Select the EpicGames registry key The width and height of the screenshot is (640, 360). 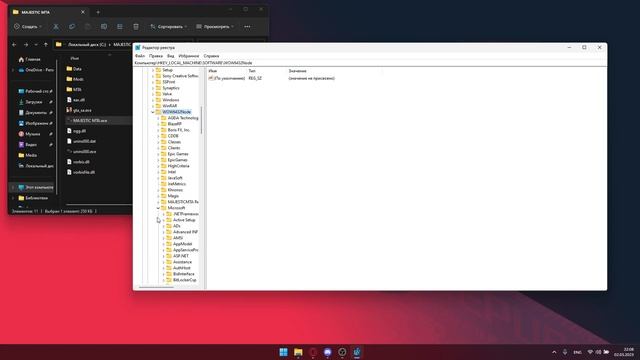tap(178, 160)
